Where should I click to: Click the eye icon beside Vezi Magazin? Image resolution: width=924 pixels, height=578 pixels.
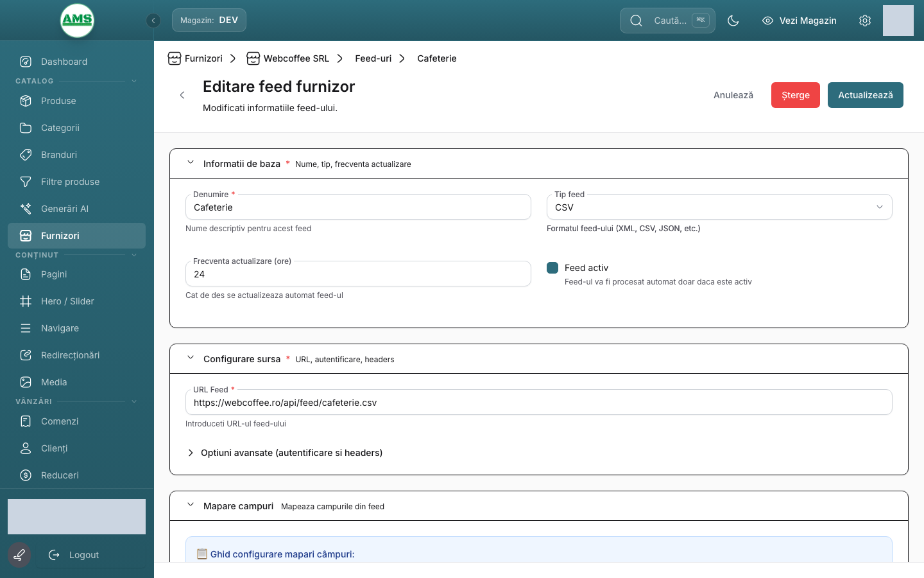point(767,21)
